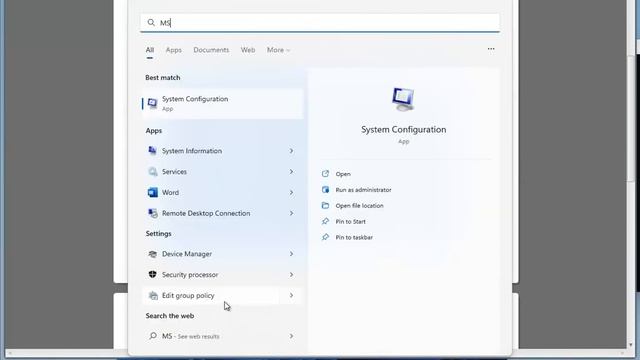Choose Open file location
This screenshot has height=360, width=640.
(x=359, y=206)
